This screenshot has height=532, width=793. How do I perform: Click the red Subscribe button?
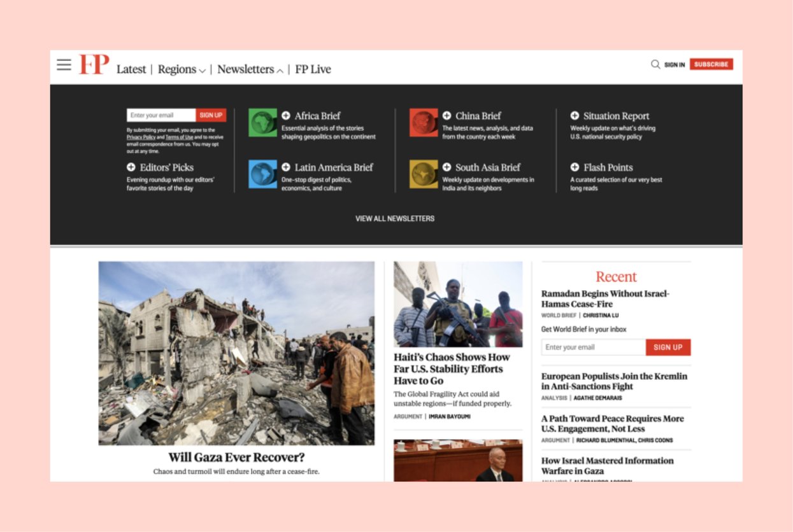pos(711,64)
